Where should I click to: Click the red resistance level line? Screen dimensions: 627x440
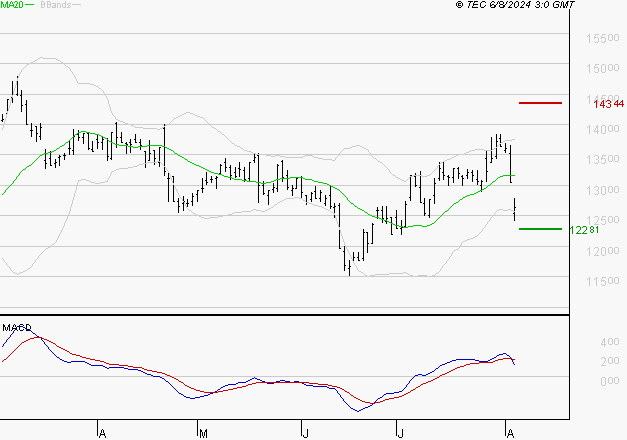tap(540, 103)
